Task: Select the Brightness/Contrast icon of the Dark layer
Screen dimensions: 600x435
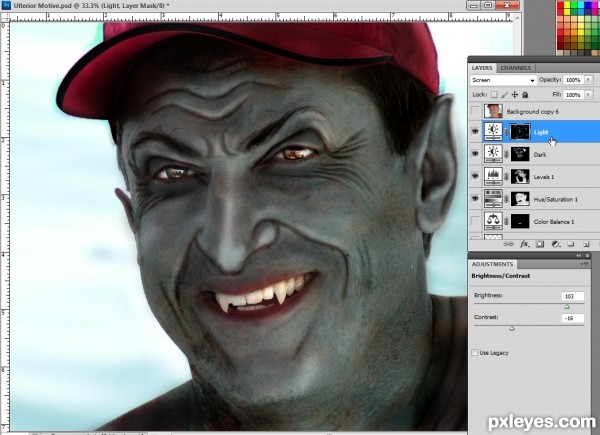Action: click(x=493, y=154)
